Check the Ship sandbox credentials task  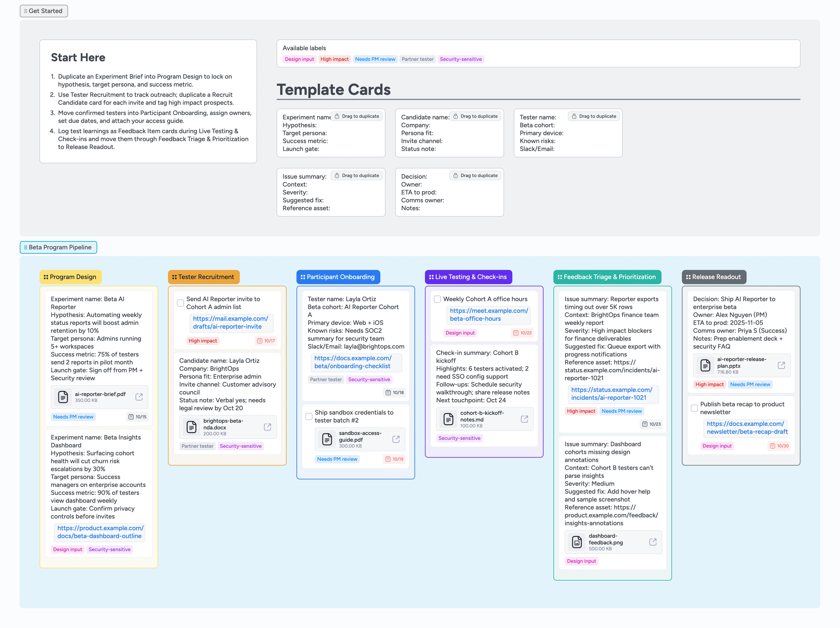tap(309, 417)
